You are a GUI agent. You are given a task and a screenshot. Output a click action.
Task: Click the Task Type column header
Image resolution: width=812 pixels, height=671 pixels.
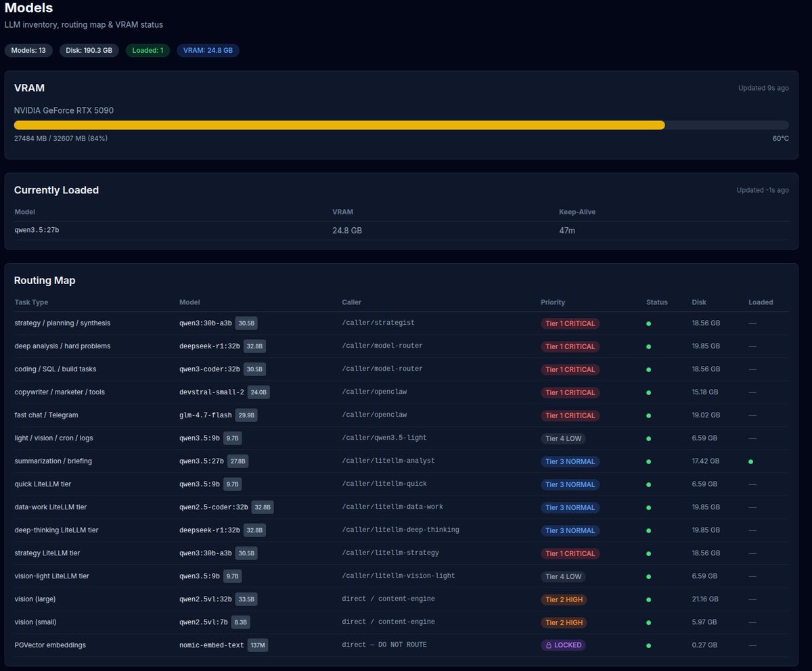tap(31, 302)
